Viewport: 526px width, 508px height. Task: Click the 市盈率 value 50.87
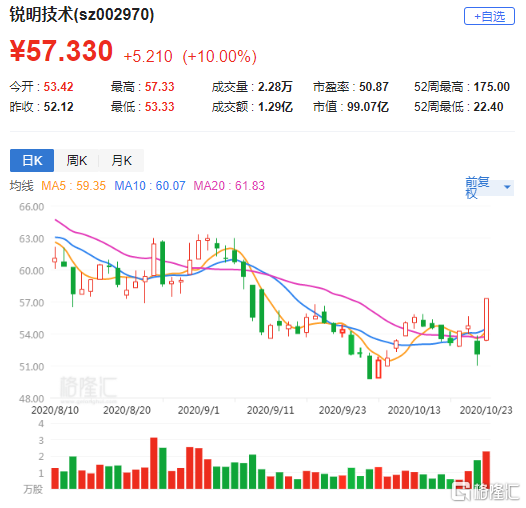374,87
